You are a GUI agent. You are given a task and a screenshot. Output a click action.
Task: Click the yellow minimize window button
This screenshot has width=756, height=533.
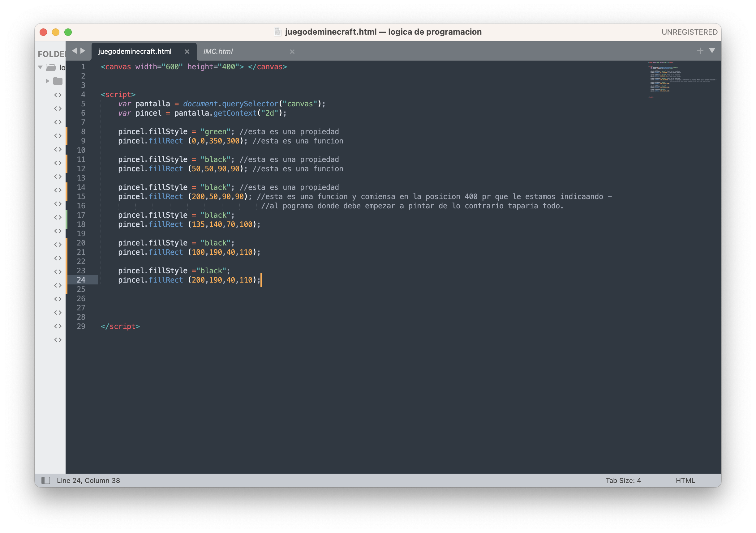click(x=56, y=32)
